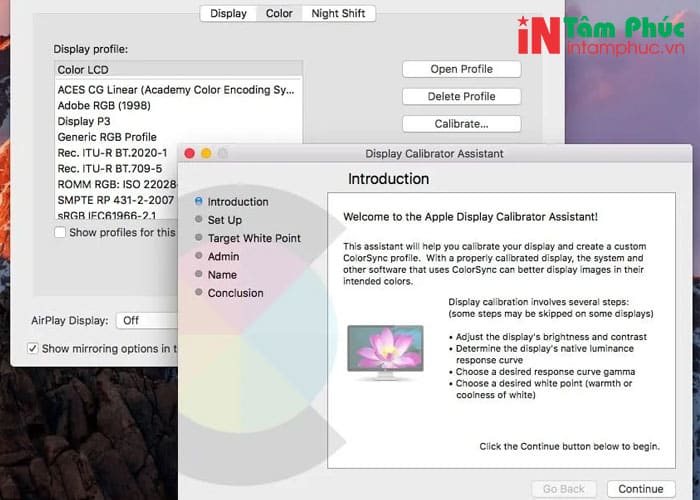Image resolution: width=700 pixels, height=500 pixels.
Task: Click the Introduction step bullet icon
Action: [x=199, y=201]
